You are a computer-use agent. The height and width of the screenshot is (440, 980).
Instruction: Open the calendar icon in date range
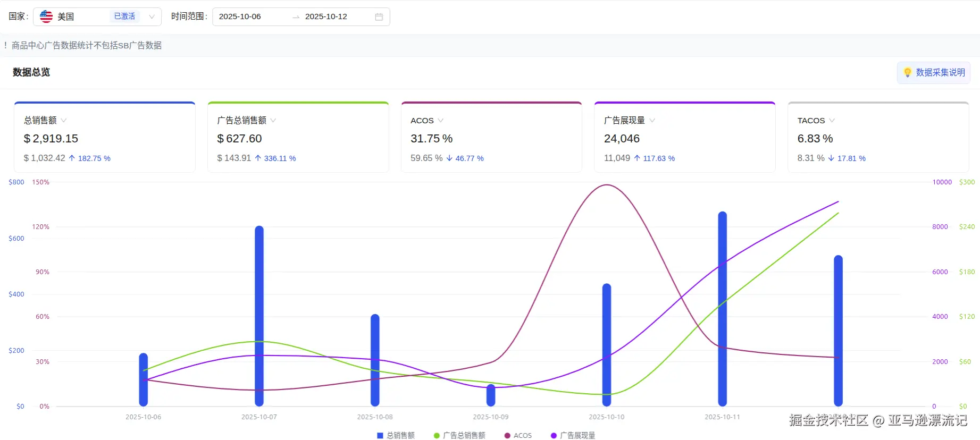coord(379,17)
